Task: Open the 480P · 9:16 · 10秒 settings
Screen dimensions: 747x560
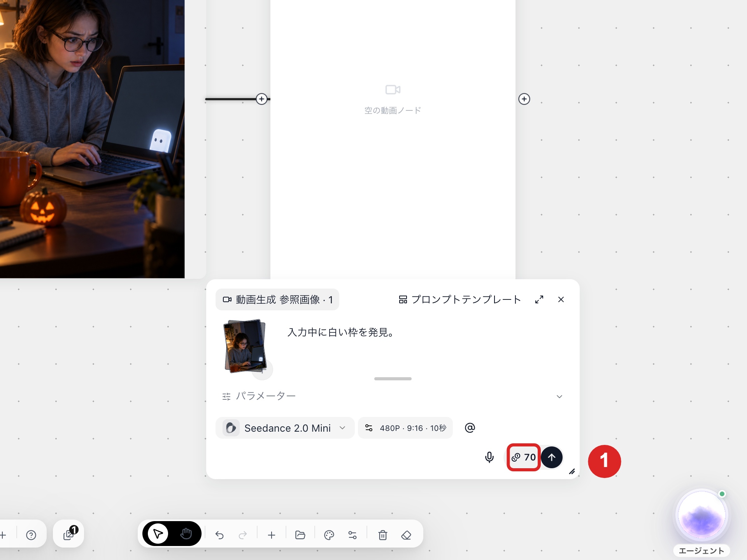Action: click(405, 428)
